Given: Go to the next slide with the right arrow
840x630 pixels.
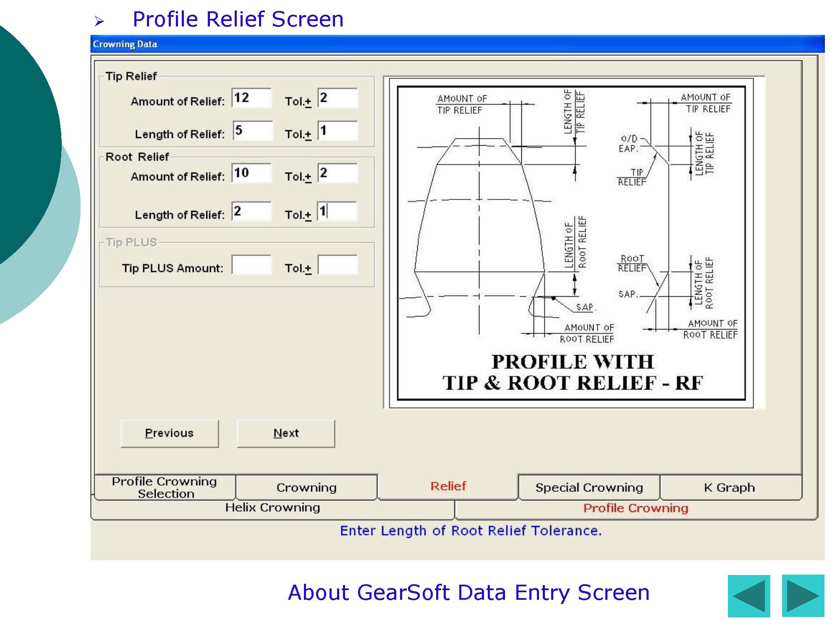Looking at the screenshot, I should click(x=803, y=595).
